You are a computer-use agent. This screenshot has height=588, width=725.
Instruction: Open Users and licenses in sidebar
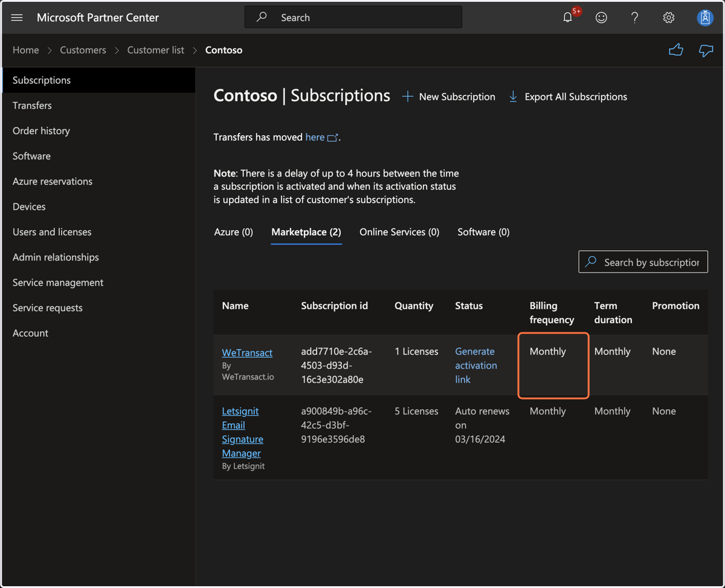pyautogui.click(x=98, y=232)
